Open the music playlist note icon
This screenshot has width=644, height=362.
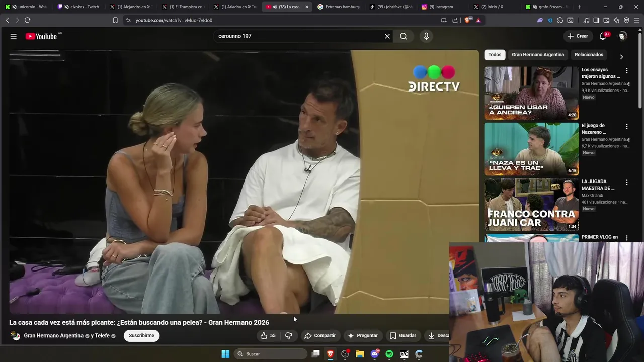pyautogui.click(x=586, y=20)
